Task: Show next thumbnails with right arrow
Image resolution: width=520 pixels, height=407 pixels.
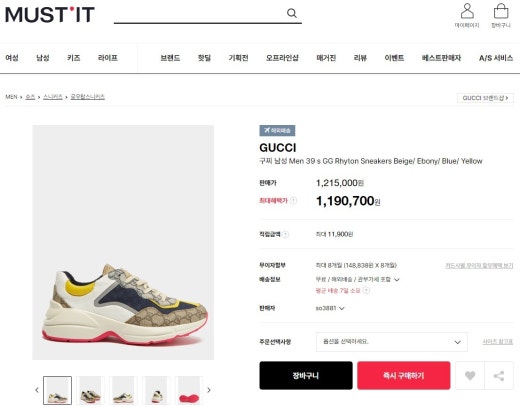Action: (x=209, y=390)
